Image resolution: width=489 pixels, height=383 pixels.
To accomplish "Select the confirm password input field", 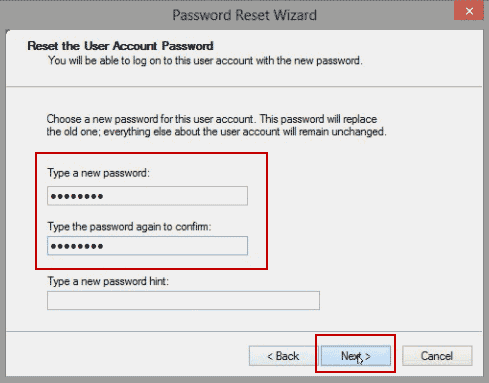I will (x=147, y=246).
